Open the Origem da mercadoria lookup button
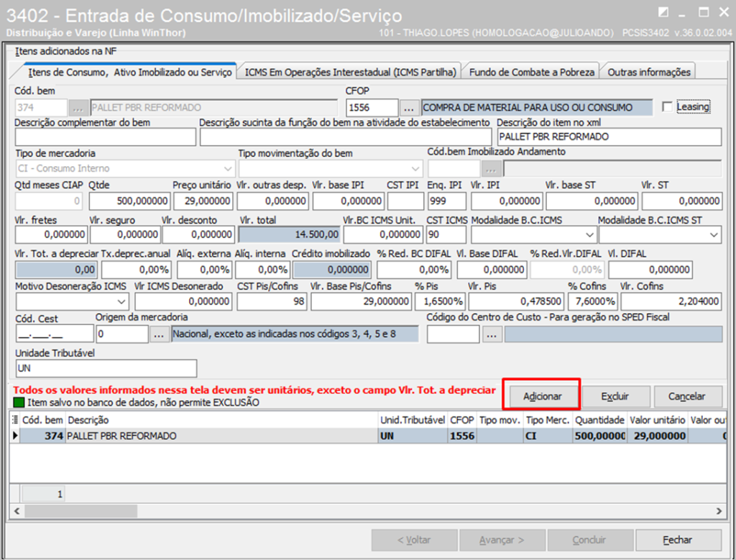The image size is (736, 560). pyautogui.click(x=159, y=334)
